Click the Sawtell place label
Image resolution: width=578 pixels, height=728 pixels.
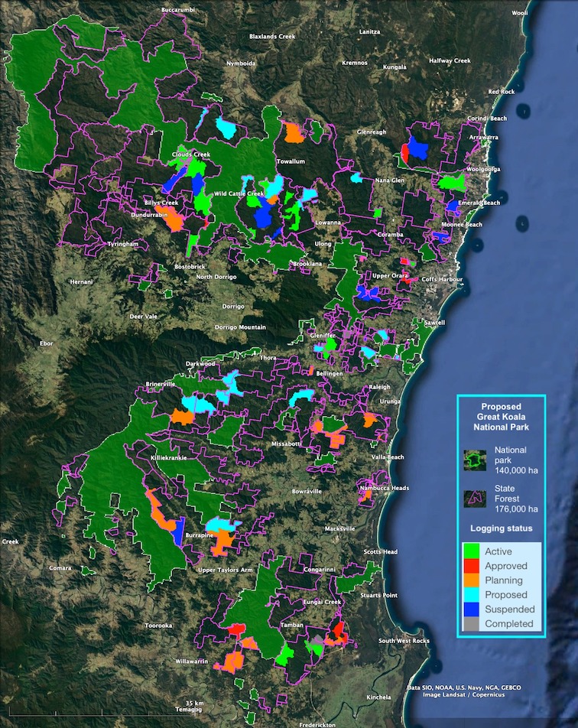tap(434, 323)
